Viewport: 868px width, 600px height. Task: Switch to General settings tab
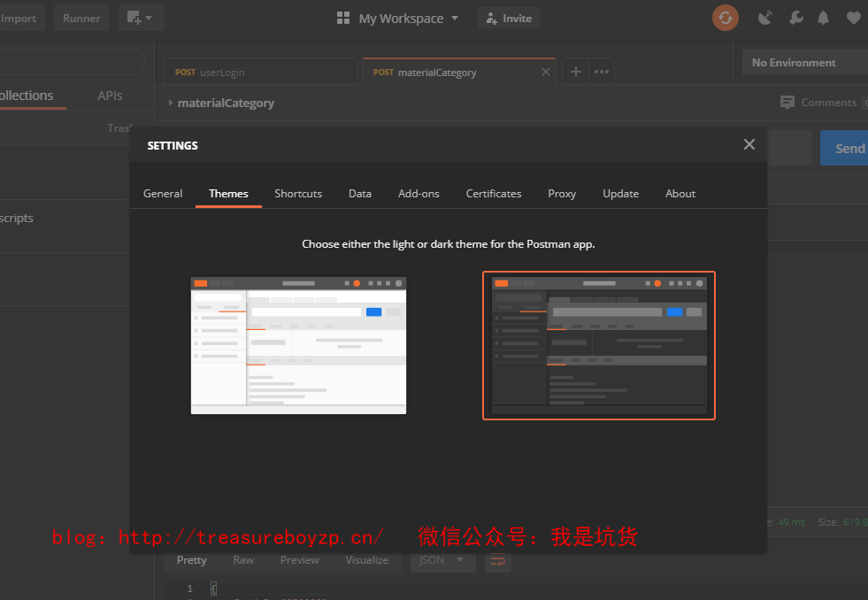163,194
